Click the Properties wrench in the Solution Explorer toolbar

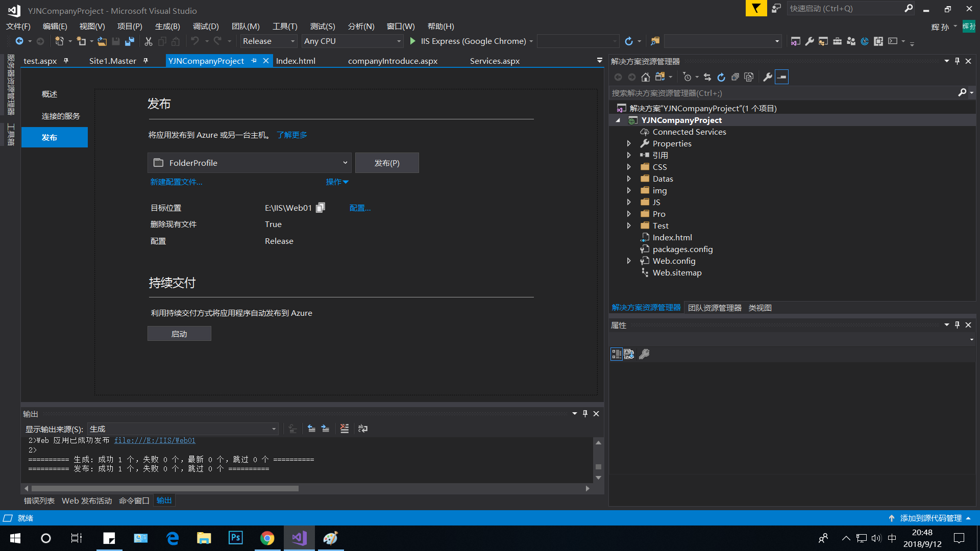[767, 77]
